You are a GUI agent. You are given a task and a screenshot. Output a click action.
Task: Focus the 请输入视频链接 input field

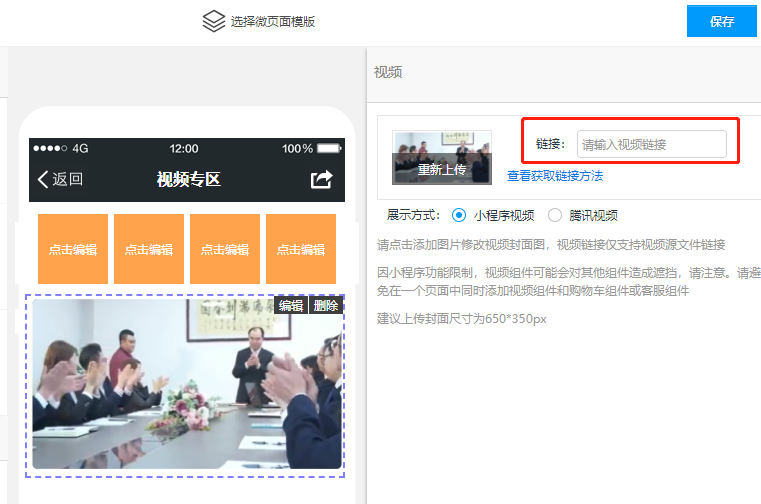tap(652, 144)
